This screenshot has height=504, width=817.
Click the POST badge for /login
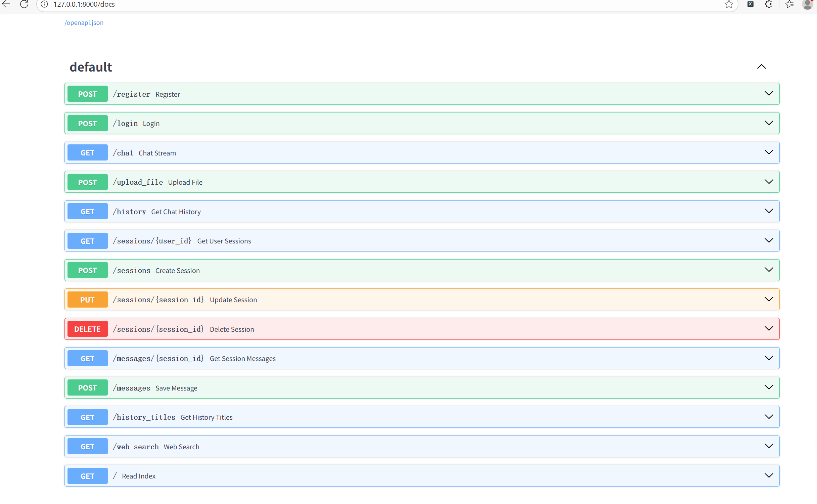(x=87, y=123)
